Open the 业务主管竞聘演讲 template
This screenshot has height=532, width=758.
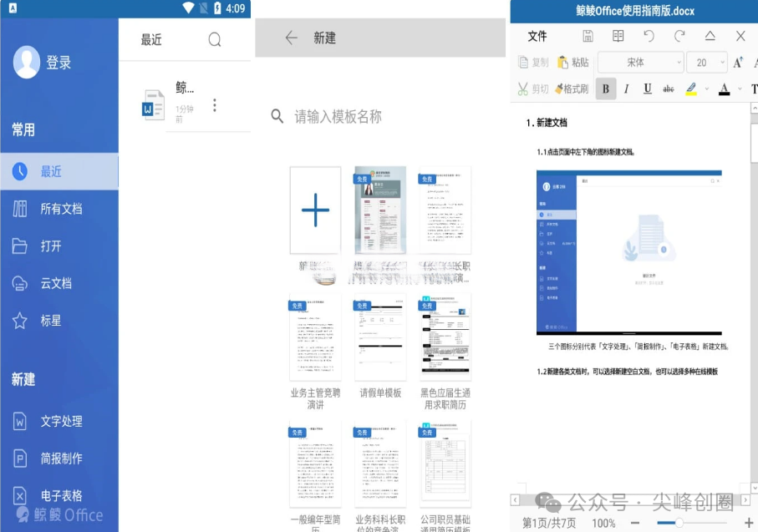point(315,337)
